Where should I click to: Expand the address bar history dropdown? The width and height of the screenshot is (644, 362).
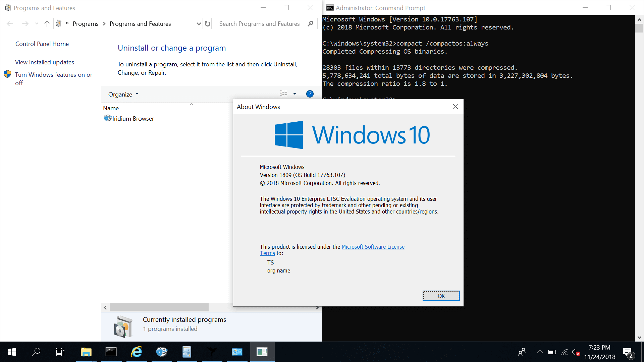pyautogui.click(x=199, y=24)
